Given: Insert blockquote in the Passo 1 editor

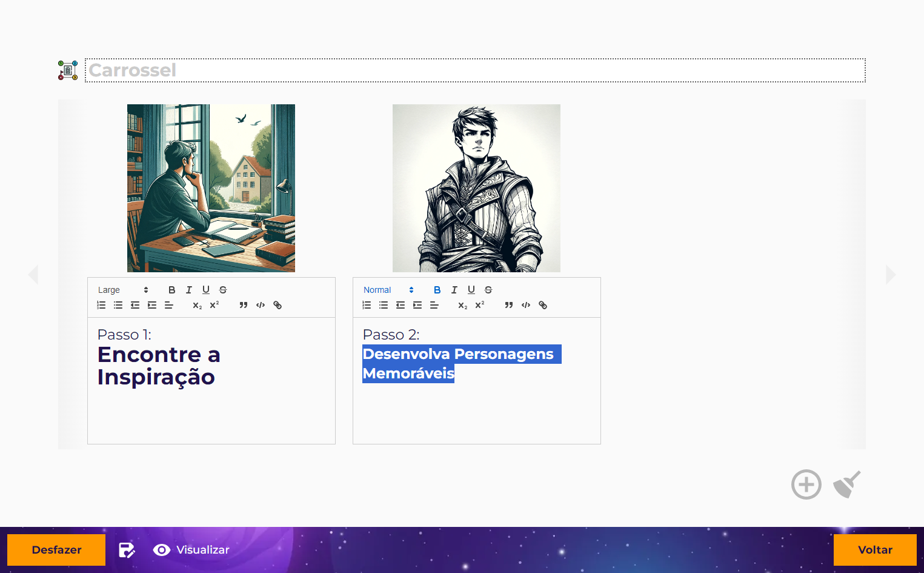Looking at the screenshot, I should pos(244,305).
